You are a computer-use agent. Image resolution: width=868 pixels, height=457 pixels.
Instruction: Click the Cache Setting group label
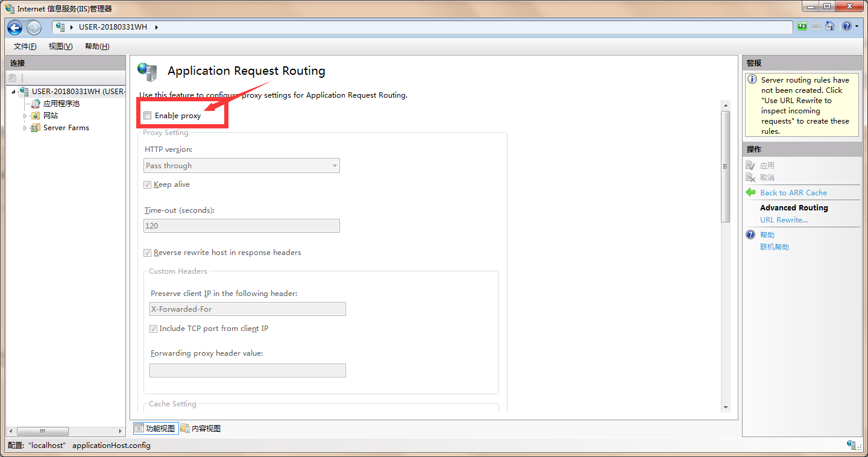[172, 404]
